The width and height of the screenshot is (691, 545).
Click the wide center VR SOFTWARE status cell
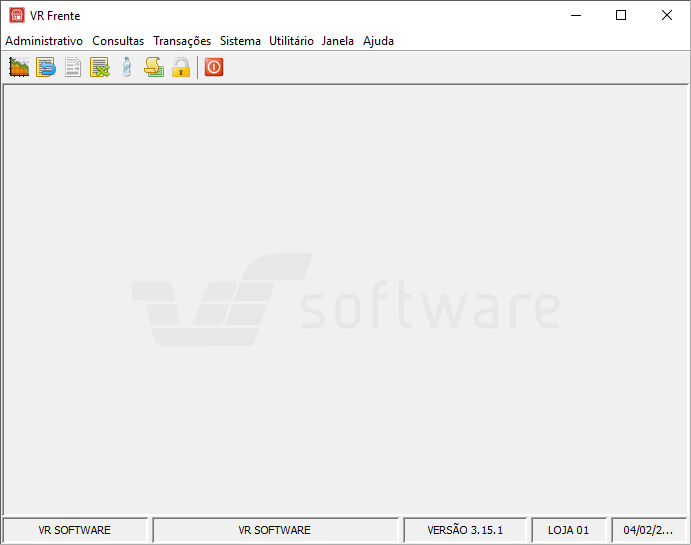pyautogui.click(x=275, y=530)
